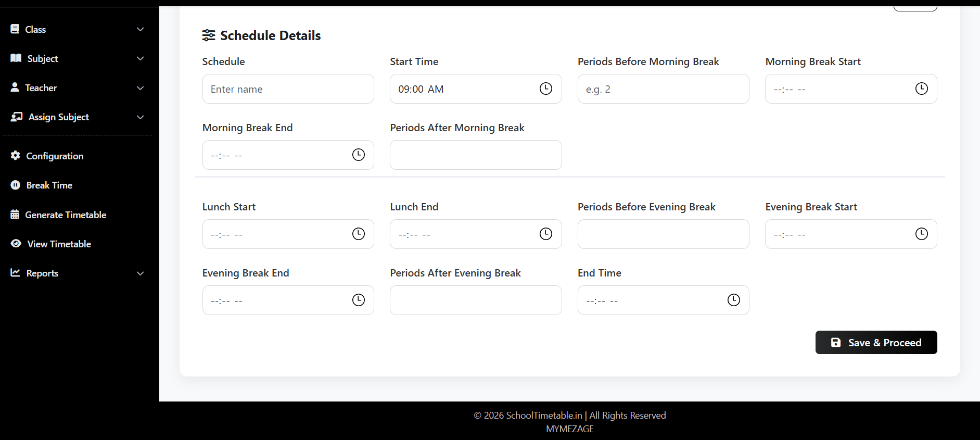This screenshot has height=440, width=980.
Task: Open the Lunch Start time picker icon
Action: [358, 234]
